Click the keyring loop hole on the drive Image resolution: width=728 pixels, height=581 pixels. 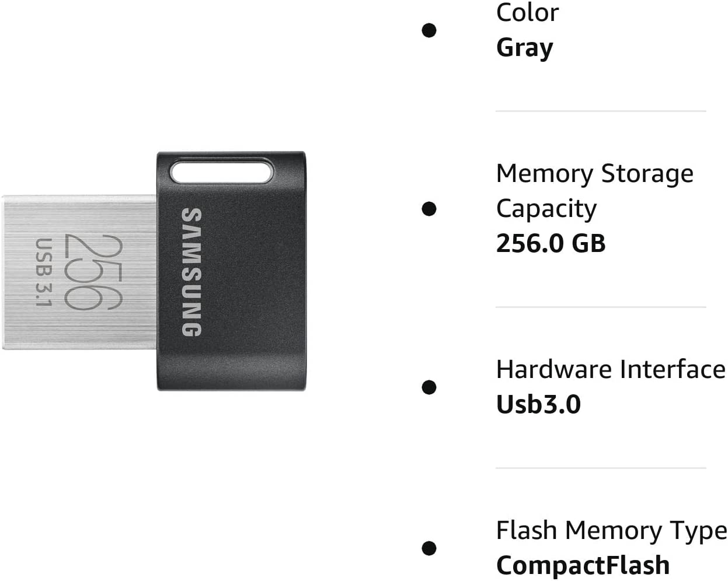(222, 173)
